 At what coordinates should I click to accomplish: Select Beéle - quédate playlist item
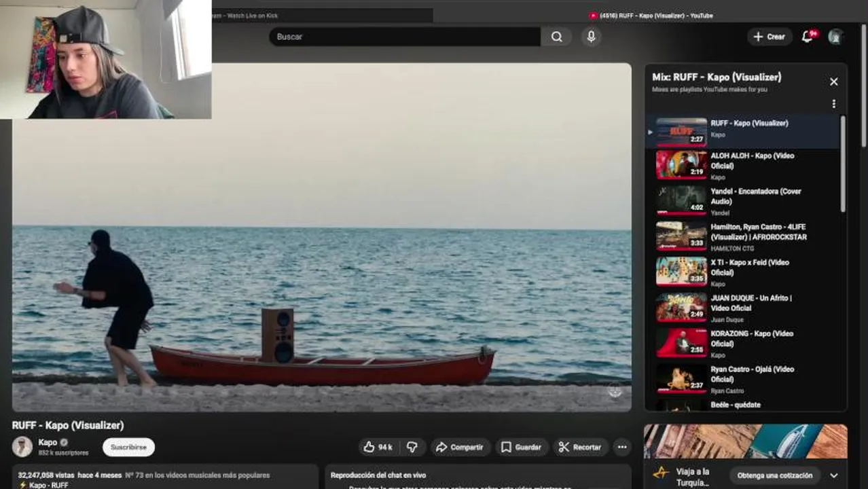coord(744,405)
